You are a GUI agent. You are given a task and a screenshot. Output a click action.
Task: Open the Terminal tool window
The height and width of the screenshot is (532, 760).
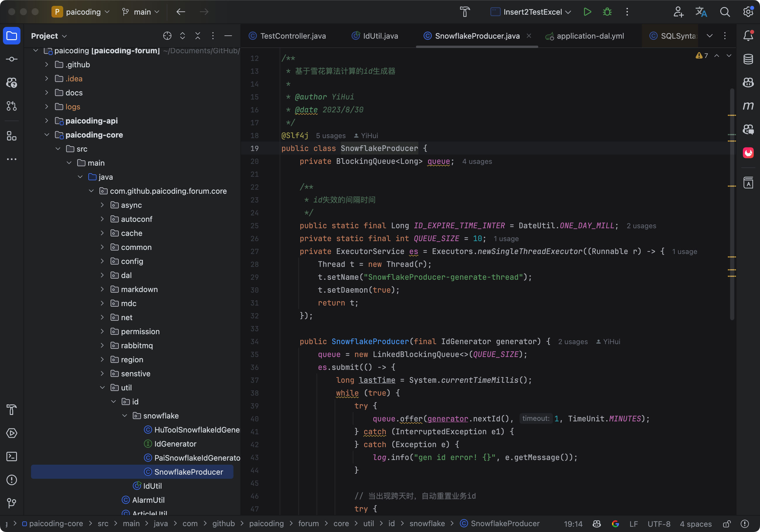pos(12,457)
